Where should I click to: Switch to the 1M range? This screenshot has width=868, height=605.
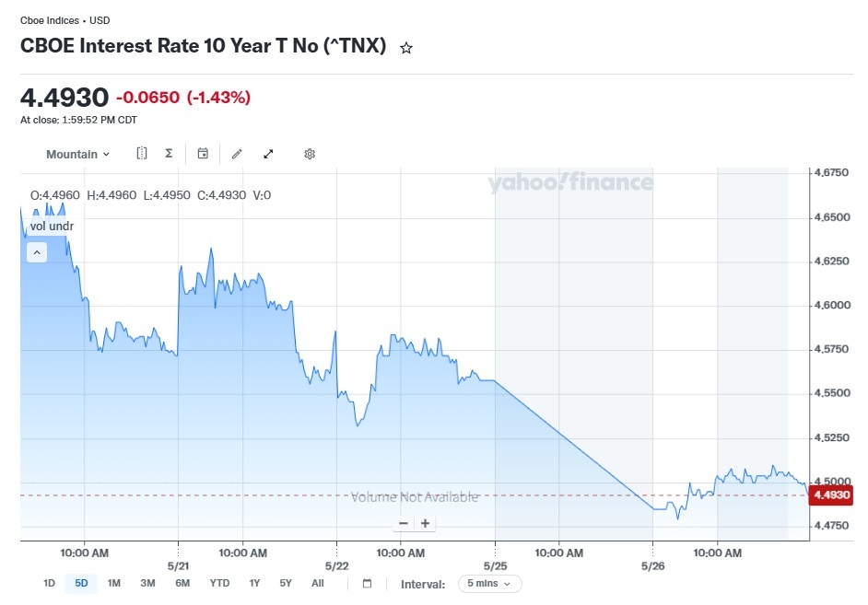click(x=114, y=584)
